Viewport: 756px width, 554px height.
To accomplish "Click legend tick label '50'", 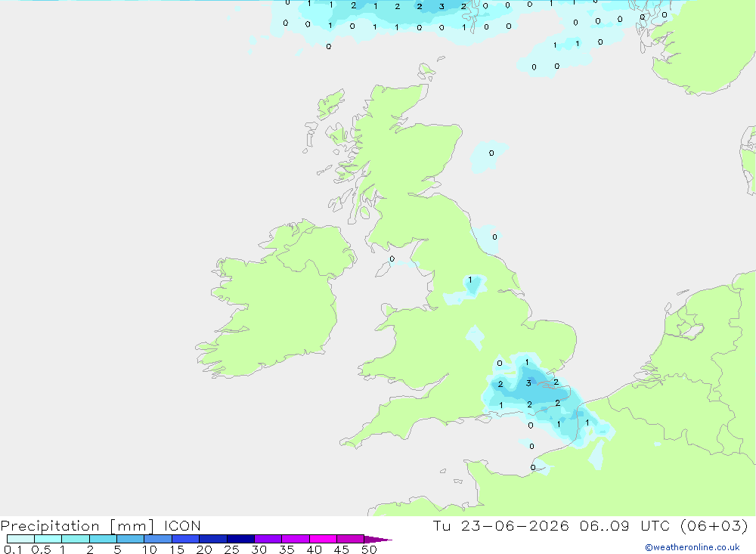I will [x=369, y=549].
